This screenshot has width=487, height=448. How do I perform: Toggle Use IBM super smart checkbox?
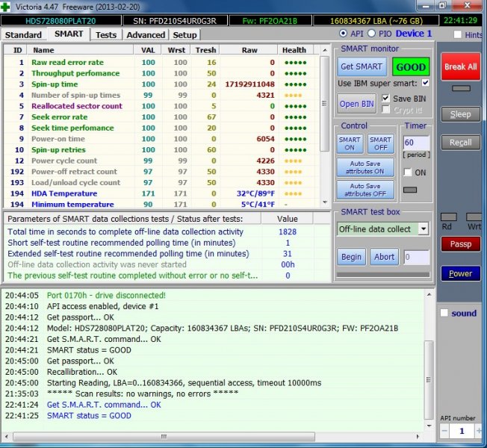[426, 83]
